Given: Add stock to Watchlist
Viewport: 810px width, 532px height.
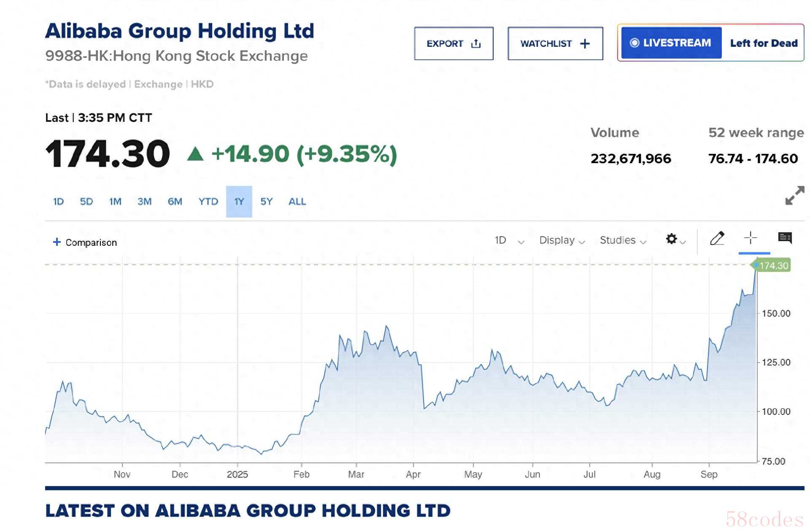Looking at the screenshot, I should tap(555, 43).
